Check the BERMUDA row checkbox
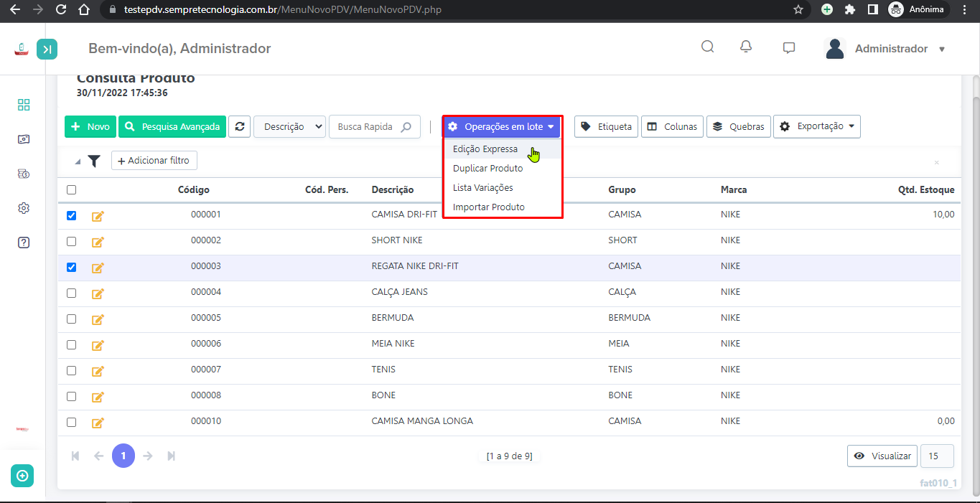 point(71,319)
